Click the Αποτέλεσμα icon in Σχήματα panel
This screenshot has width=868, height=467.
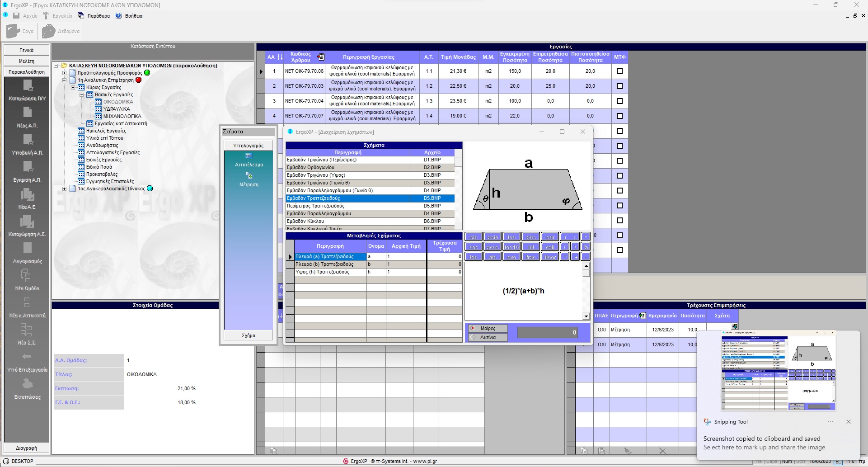tap(249, 156)
